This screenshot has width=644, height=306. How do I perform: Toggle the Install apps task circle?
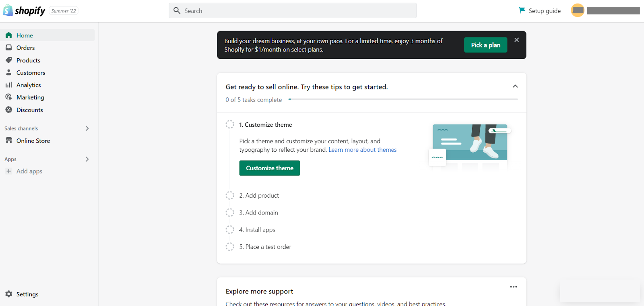coord(230,230)
